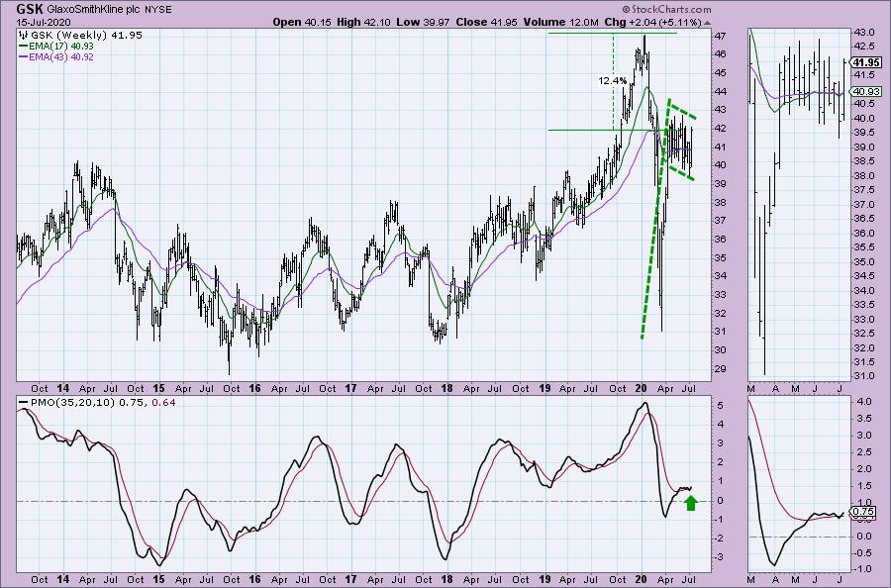Click the Volume 12.0M value
This screenshot has height=588, width=891.
tap(560, 22)
